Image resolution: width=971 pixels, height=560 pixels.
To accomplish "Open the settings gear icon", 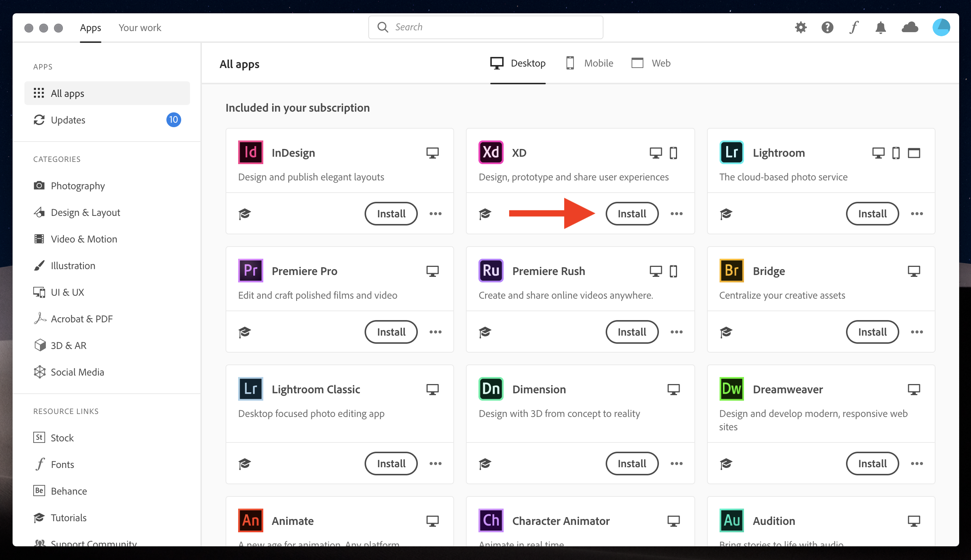I will tap(801, 27).
